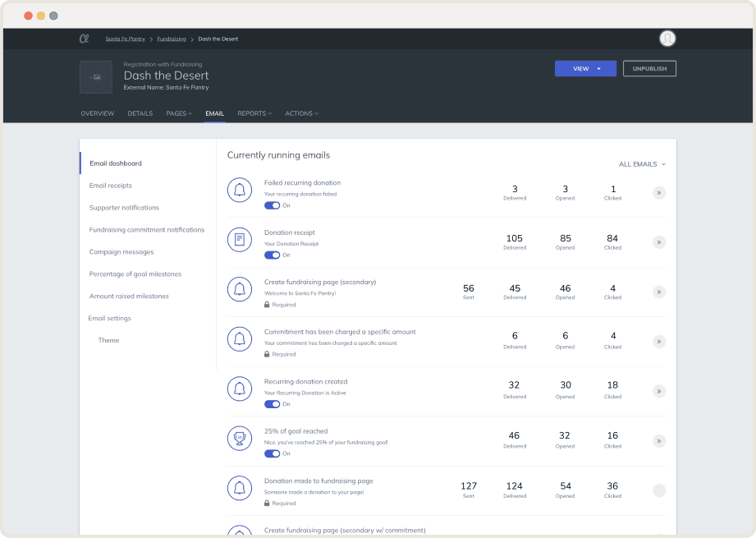Image resolution: width=756 pixels, height=538 pixels.
Task: Select Email dashboard in the sidebar
Action: (116, 163)
